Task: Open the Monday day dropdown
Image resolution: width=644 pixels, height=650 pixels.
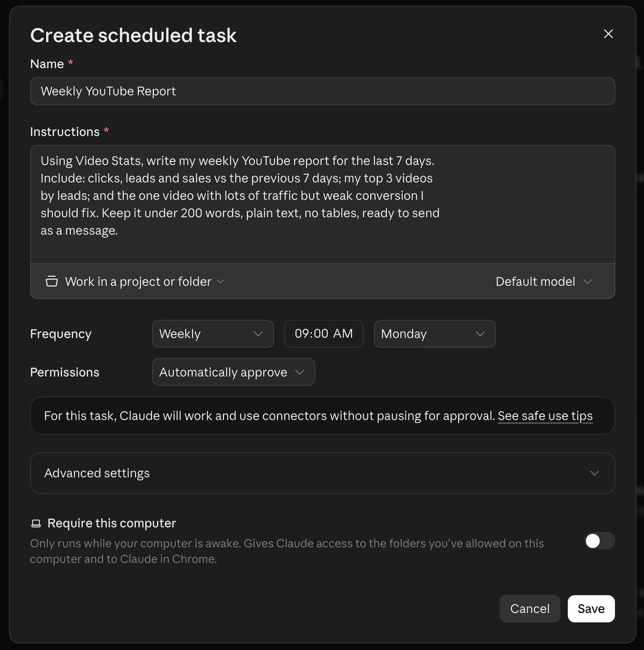Action: 435,333
